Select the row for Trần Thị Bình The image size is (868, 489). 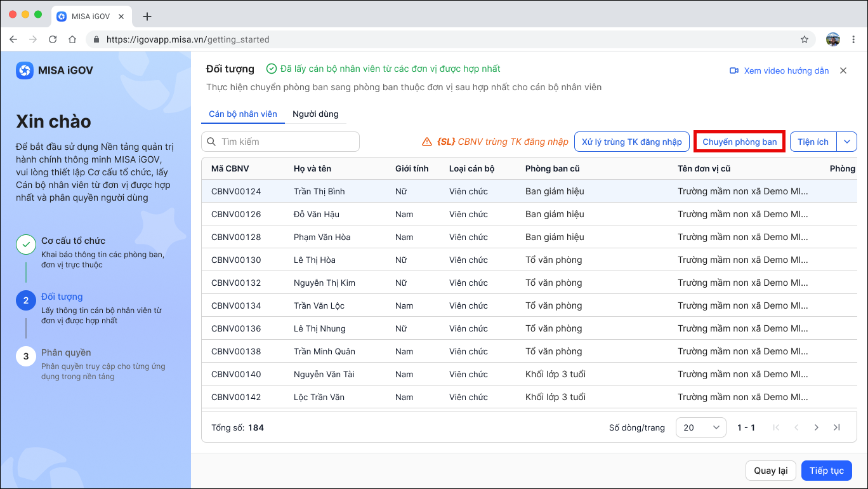[x=529, y=191]
